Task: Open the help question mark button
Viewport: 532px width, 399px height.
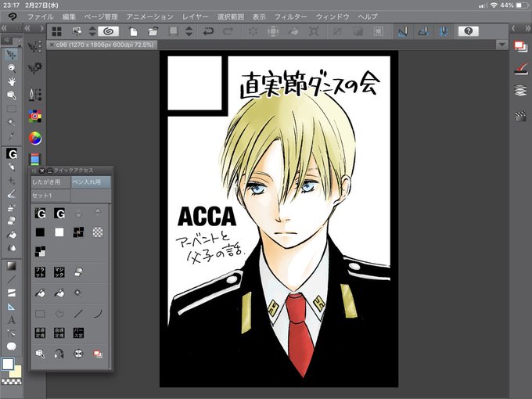Action: 468,31
